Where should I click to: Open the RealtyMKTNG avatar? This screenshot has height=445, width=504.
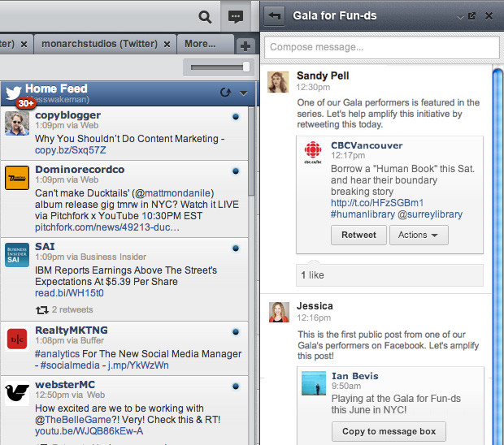(17, 339)
